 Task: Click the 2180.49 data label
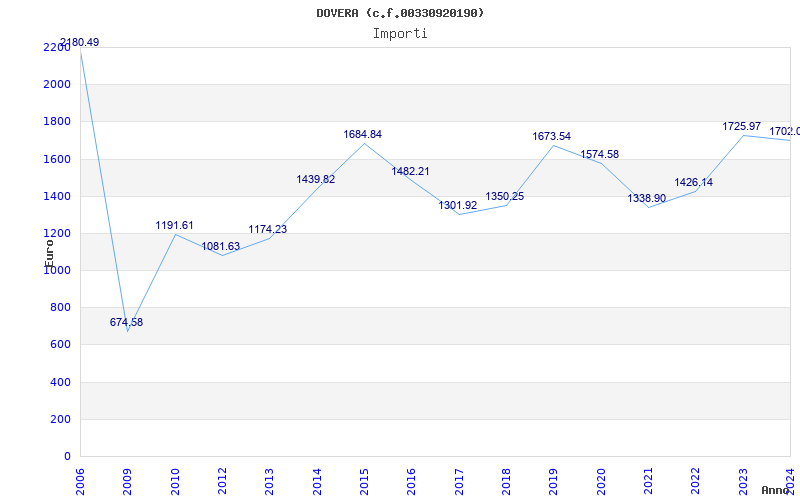[80, 42]
